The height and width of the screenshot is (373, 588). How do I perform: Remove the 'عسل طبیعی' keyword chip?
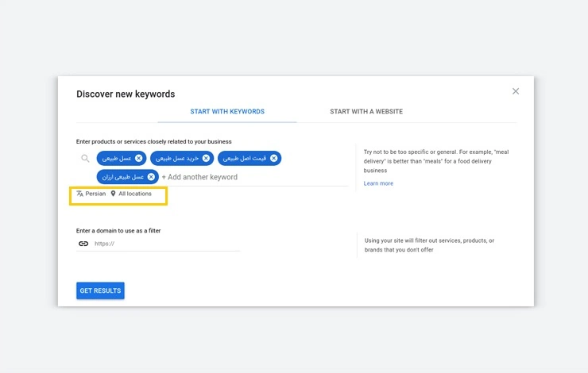point(139,158)
